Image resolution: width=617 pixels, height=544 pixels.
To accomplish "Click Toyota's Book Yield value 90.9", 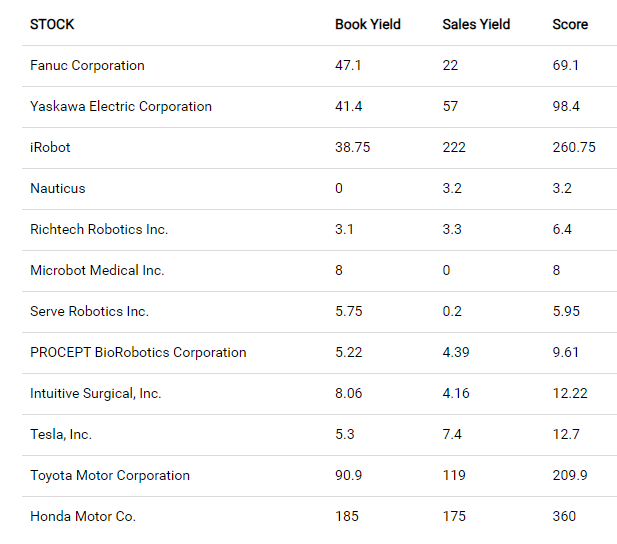I will point(349,475).
